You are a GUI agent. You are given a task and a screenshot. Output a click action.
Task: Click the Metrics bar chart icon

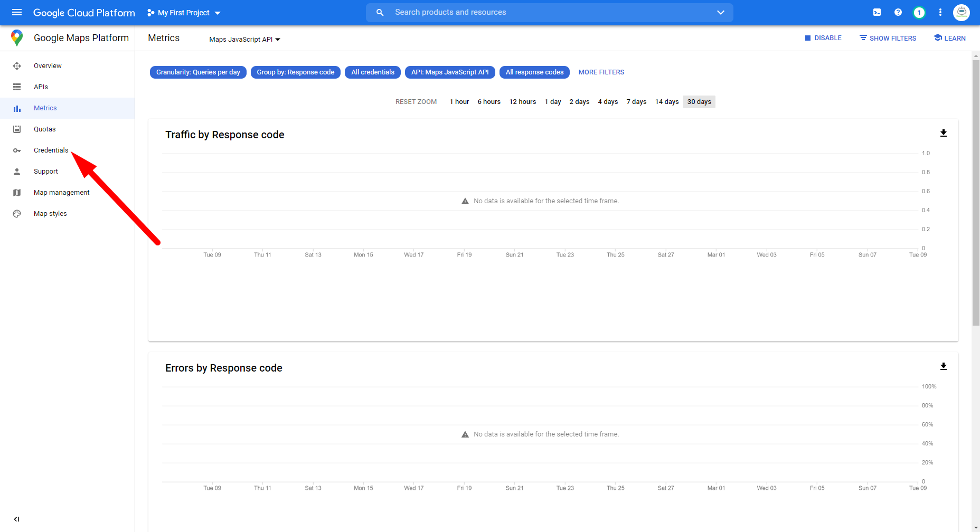17,108
